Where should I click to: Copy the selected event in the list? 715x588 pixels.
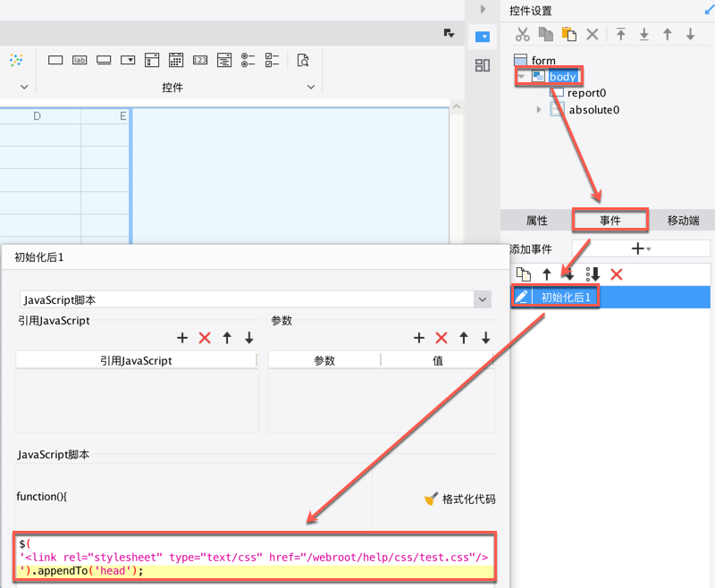[524, 274]
